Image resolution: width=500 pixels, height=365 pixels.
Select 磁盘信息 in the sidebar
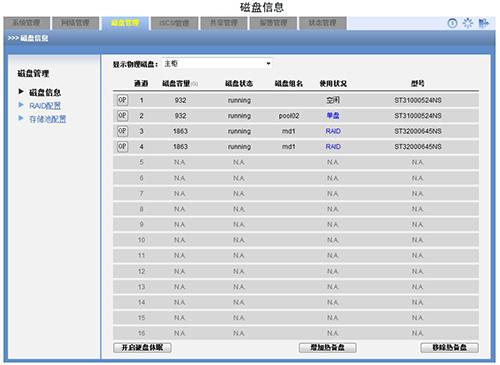[x=45, y=92]
